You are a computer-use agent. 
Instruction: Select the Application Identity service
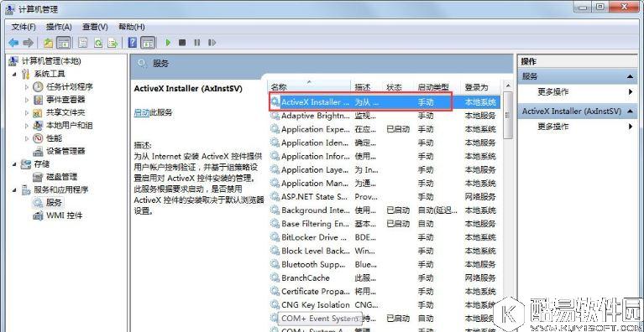(385, 143)
